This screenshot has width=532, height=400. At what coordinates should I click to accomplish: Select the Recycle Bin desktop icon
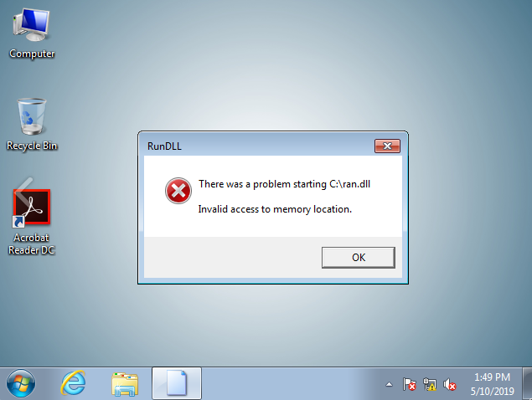pyautogui.click(x=32, y=125)
